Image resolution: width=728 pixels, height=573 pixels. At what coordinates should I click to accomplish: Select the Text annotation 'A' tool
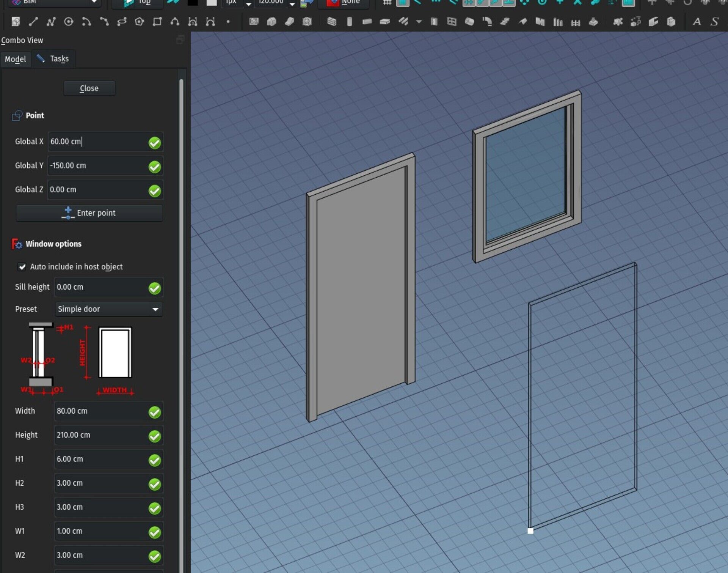pos(697,22)
